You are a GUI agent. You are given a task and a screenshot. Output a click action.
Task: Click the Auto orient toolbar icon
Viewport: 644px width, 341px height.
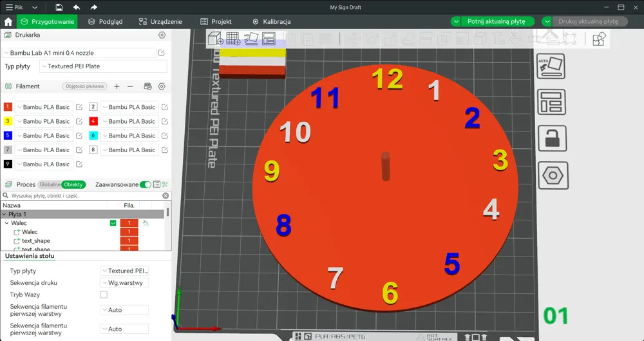click(251, 39)
